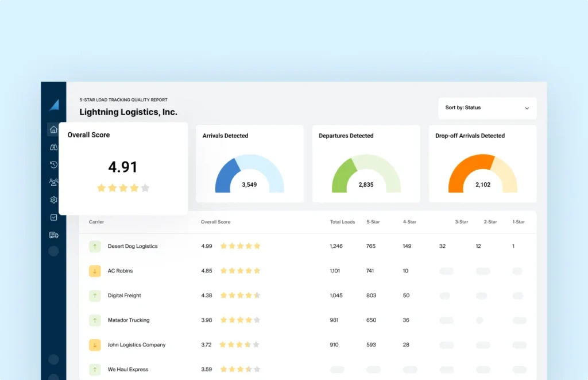The image size is (588, 380).
Task: Open the profile avatar at sidebar bottom
Action: click(x=53, y=251)
